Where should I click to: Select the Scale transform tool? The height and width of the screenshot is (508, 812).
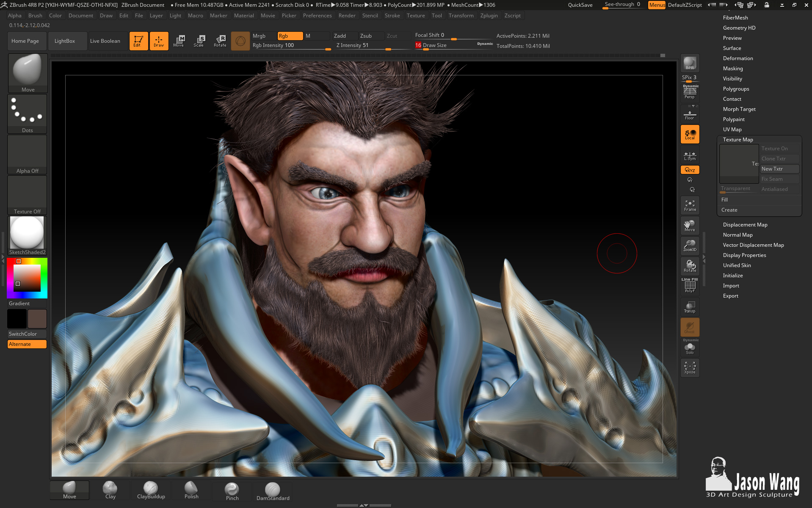(199, 41)
